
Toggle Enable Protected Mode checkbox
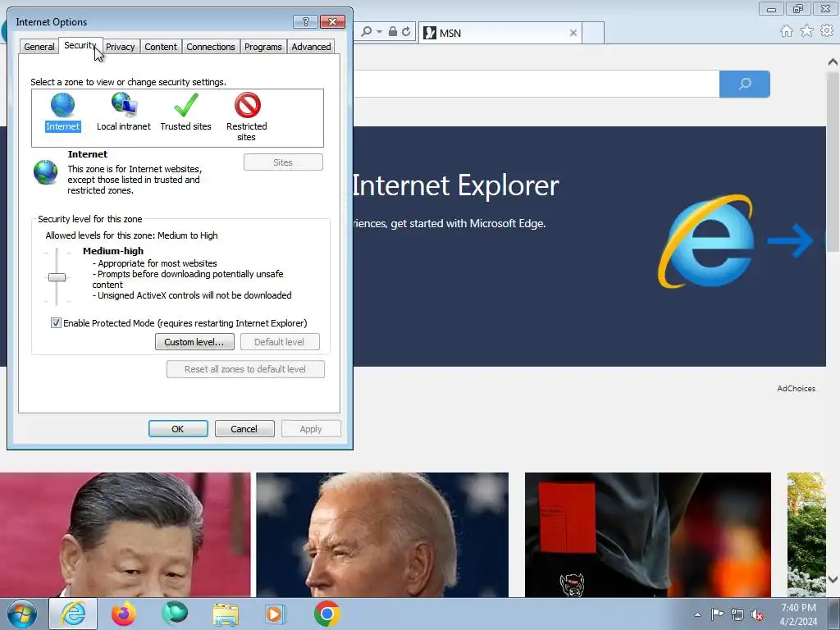pyautogui.click(x=56, y=323)
